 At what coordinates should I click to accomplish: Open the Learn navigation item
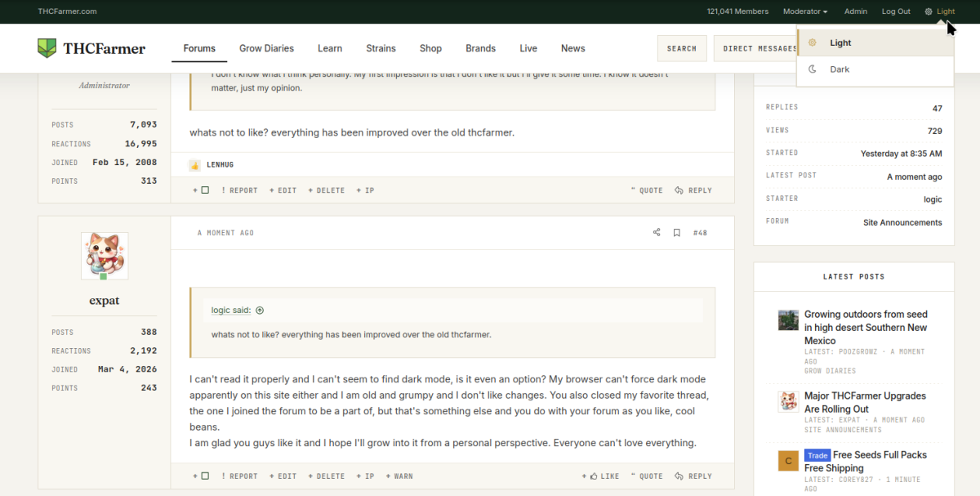(x=330, y=48)
